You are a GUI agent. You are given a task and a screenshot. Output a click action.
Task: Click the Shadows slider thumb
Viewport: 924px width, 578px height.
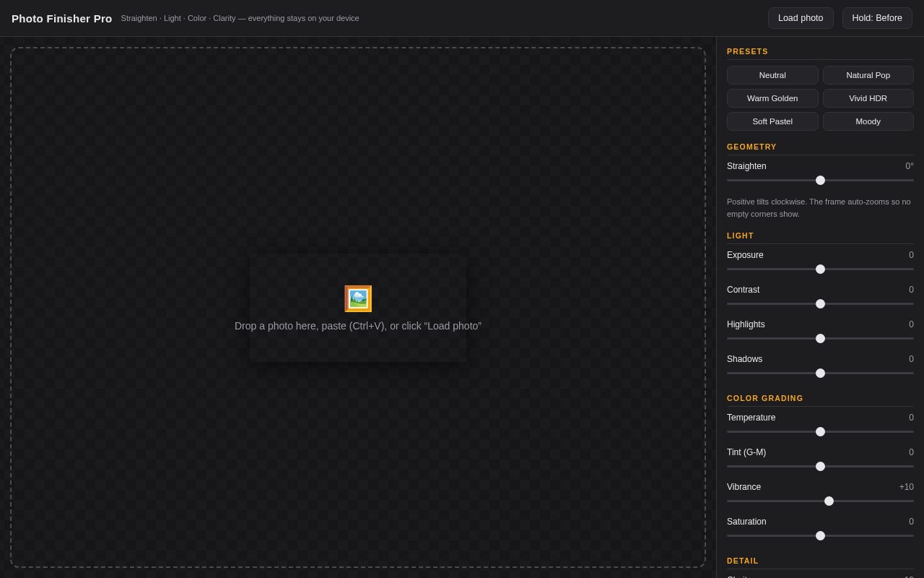coord(820,373)
